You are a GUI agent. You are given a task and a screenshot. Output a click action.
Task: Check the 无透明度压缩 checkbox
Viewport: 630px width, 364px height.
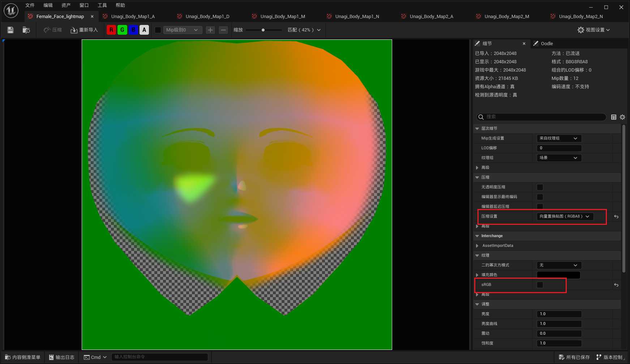click(x=540, y=187)
